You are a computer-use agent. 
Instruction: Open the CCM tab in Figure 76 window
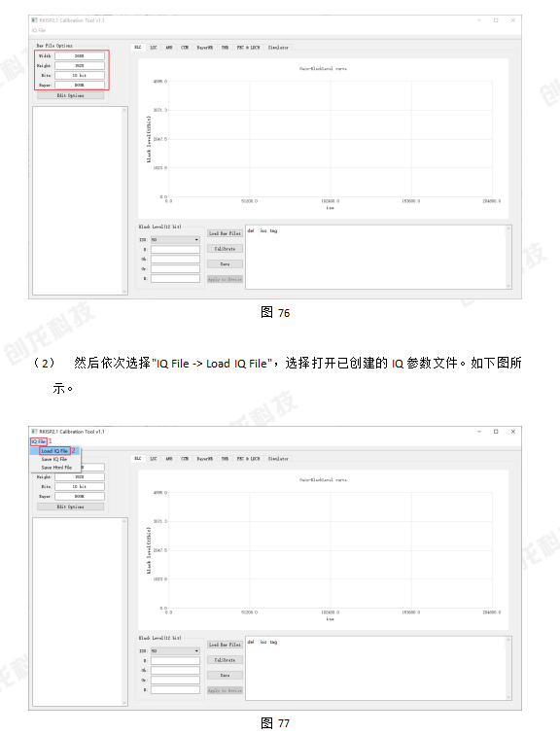click(185, 48)
